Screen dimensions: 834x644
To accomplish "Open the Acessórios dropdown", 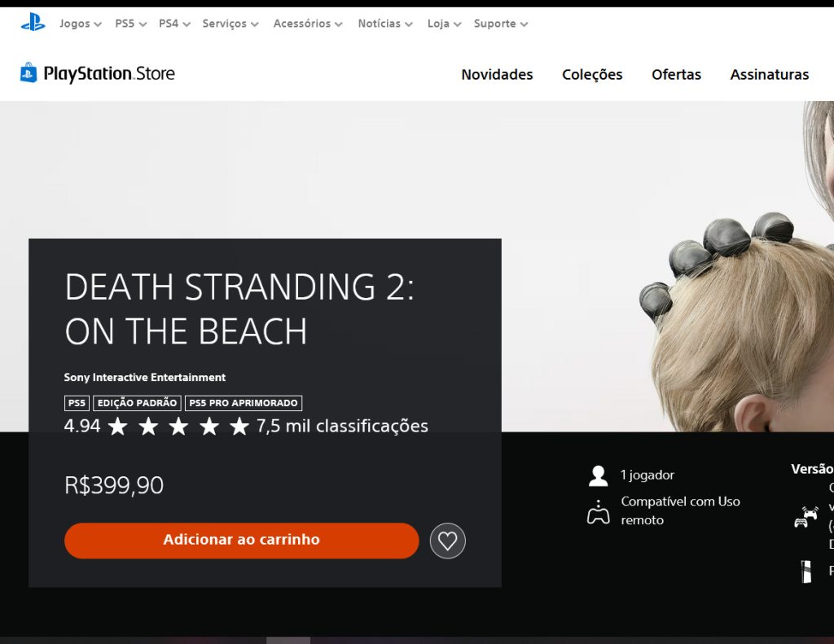I will tap(308, 24).
